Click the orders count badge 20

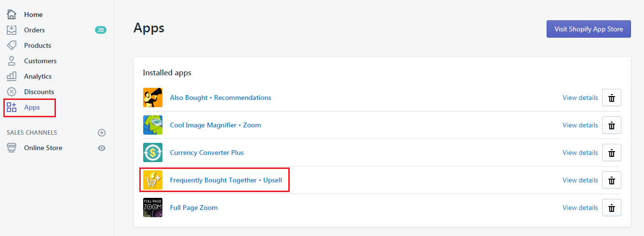click(x=101, y=30)
